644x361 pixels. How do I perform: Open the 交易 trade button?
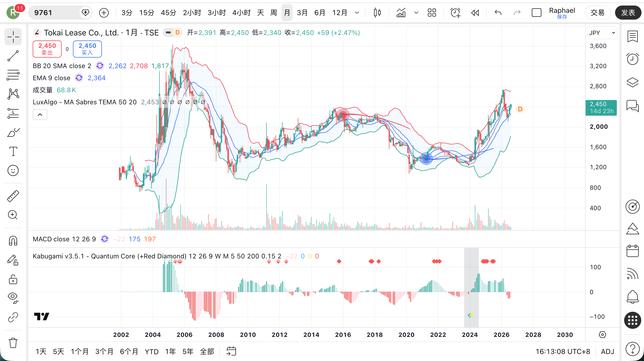597,13
